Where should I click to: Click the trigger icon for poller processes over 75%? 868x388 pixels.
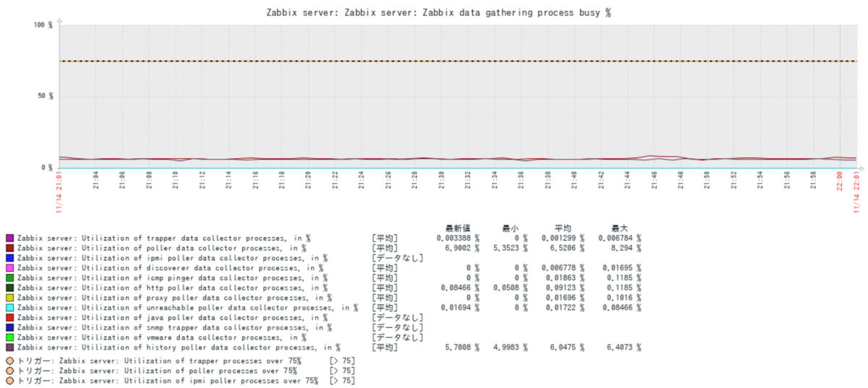[10, 371]
